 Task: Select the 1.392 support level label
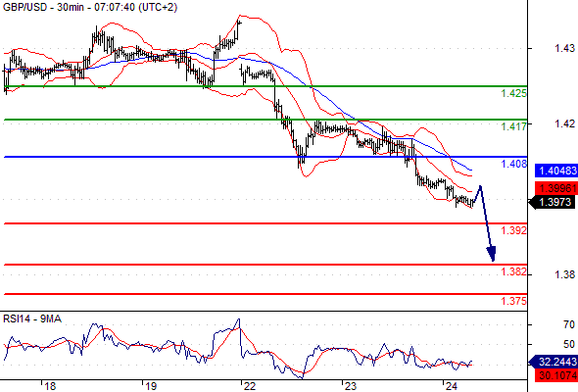coord(514,231)
